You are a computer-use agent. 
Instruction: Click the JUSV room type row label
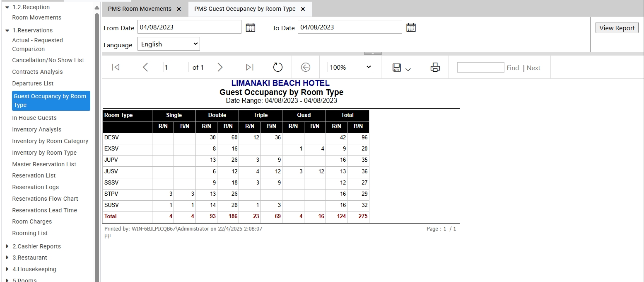[x=111, y=171]
